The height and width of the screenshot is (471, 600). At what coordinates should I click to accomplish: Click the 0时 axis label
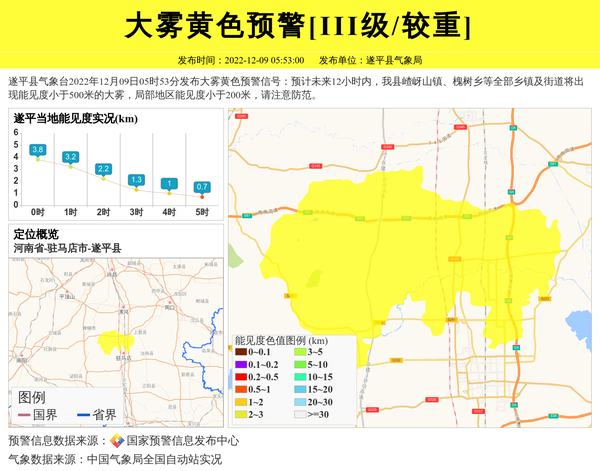(x=38, y=212)
